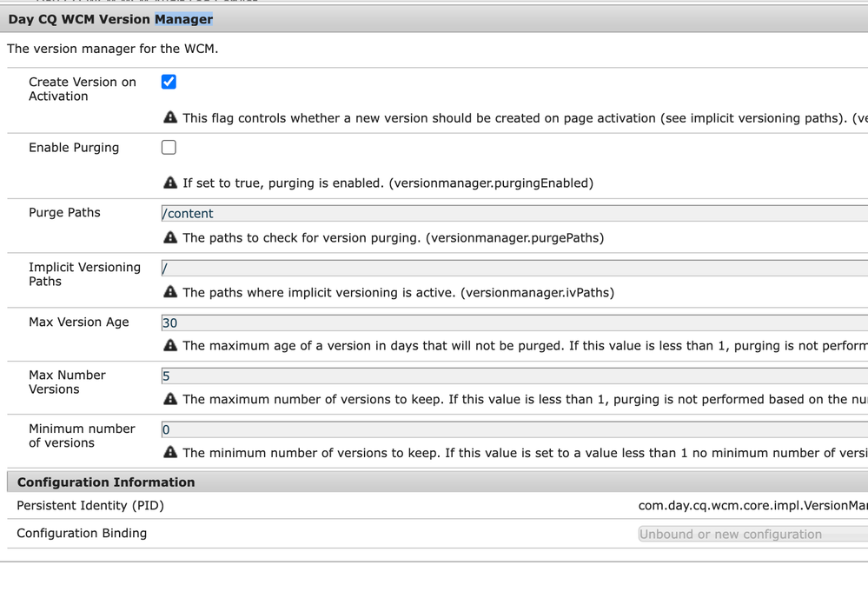The height and width of the screenshot is (605, 868).
Task: Enable the Purging checkbox
Action: pos(169,147)
